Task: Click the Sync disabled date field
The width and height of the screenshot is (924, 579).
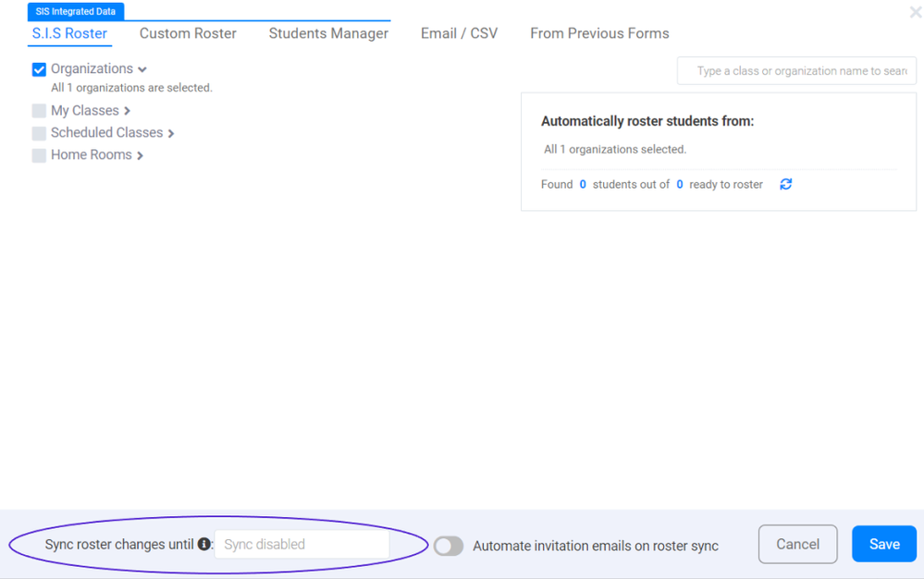Action: 302,545
